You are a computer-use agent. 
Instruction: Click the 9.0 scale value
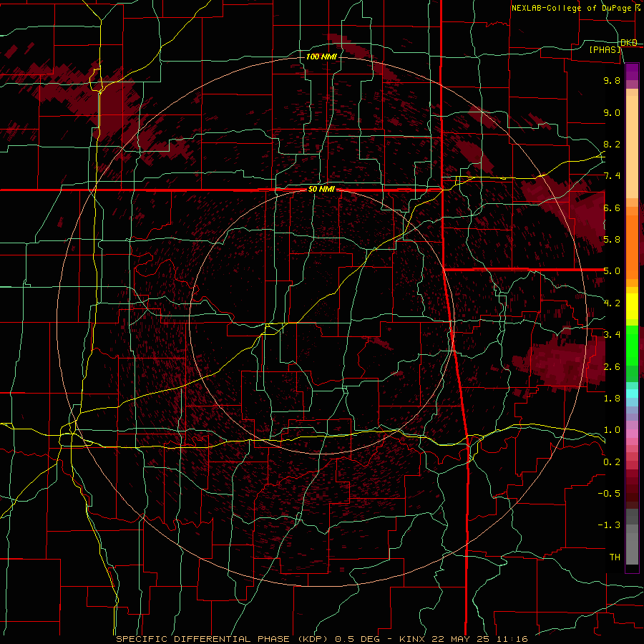(612, 112)
